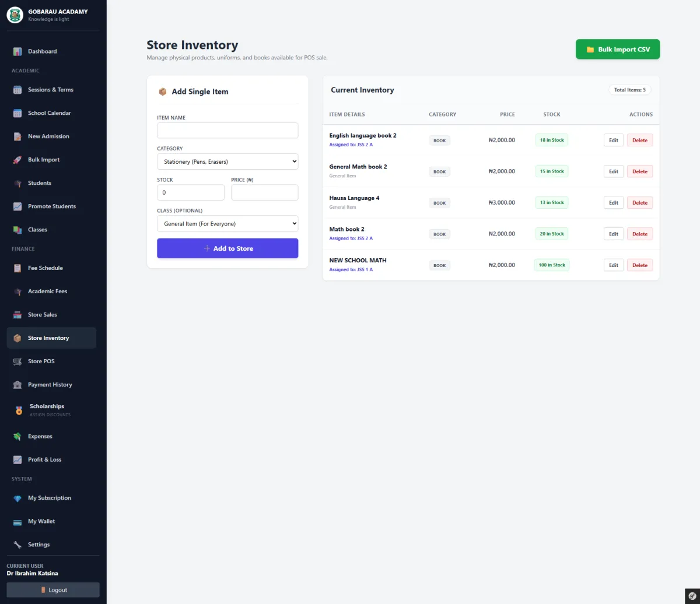Click the Gobarau Academy school logo
This screenshot has width=700, height=604.
15,15
